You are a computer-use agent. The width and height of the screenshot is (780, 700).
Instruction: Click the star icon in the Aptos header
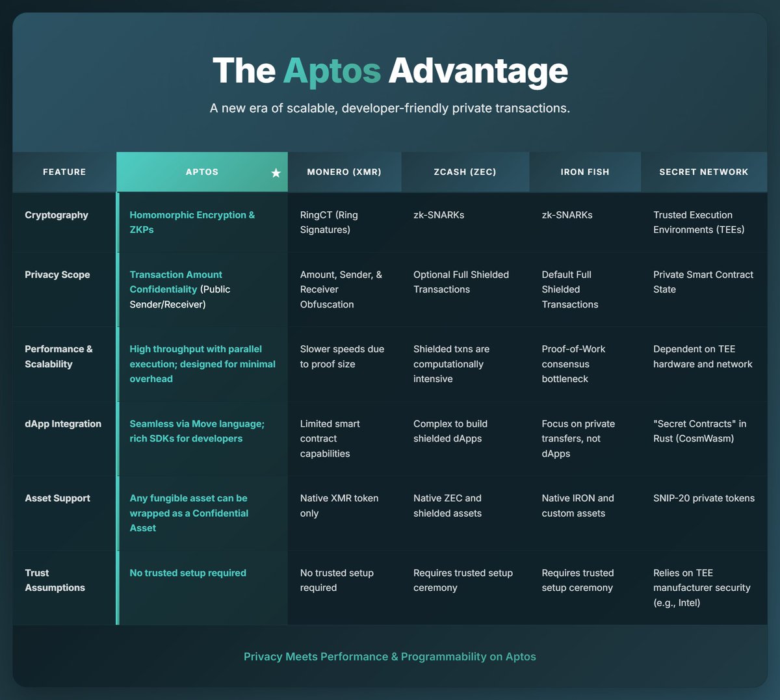276,173
